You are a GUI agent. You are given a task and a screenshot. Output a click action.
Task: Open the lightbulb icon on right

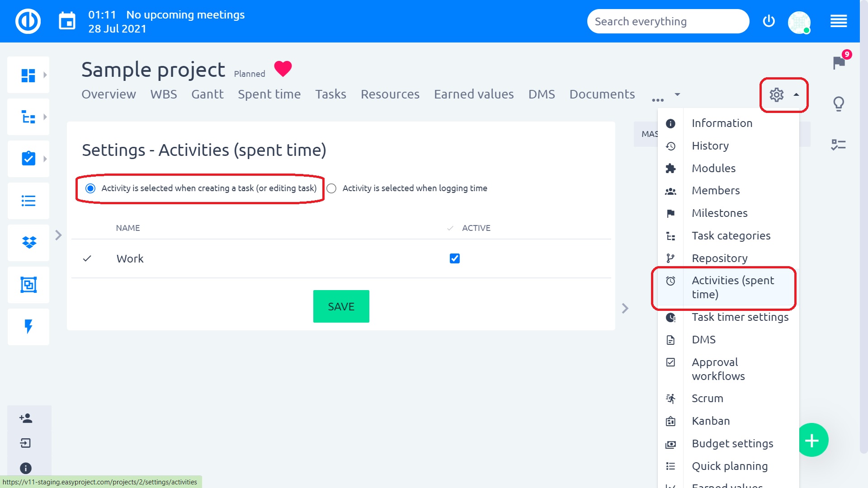[839, 104]
